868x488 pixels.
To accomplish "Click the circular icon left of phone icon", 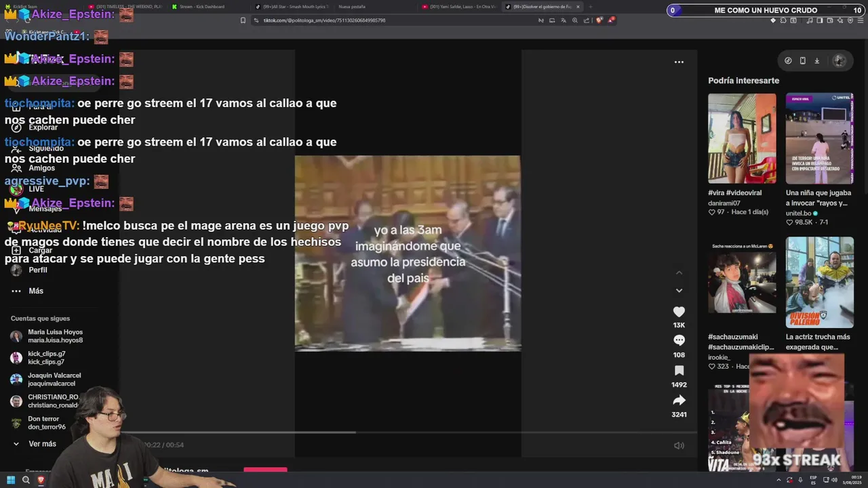I will pyautogui.click(x=788, y=60).
